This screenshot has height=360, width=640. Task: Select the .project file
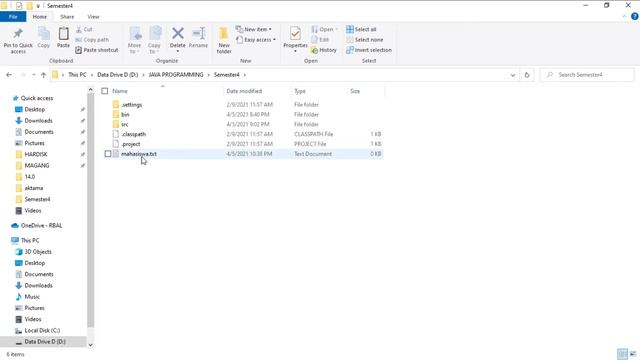(x=131, y=144)
